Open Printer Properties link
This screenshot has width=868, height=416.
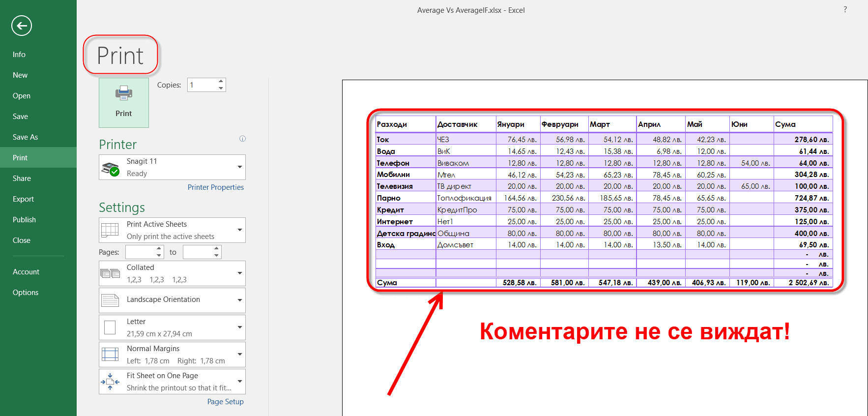click(x=216, y=187)
